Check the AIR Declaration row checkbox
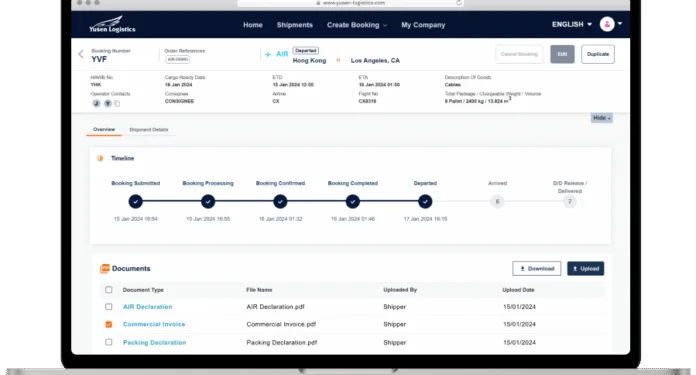The image size is (696, 375). (x=109, y=307)
